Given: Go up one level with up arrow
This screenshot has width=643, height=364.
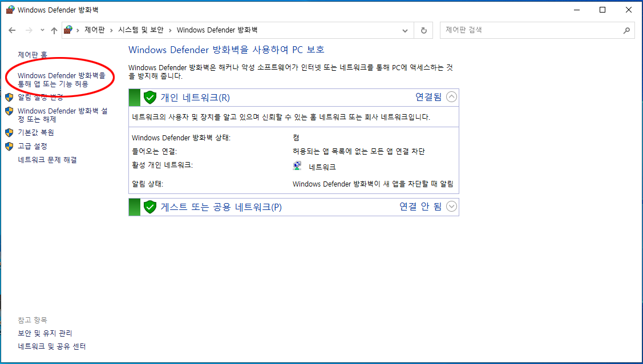Looking at the screenshot, I should 54,30.
